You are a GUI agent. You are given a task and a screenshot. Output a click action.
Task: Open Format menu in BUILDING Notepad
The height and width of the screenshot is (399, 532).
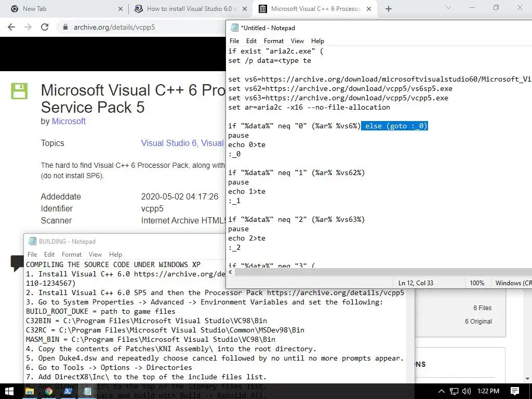[72, 255]
